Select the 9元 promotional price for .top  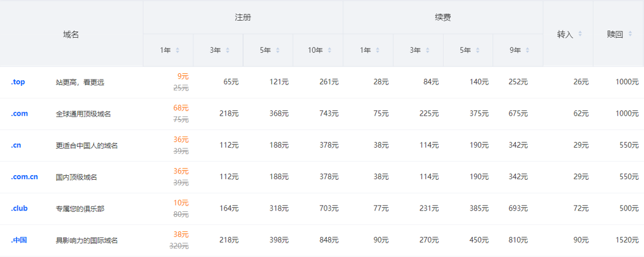pos(183,76)
